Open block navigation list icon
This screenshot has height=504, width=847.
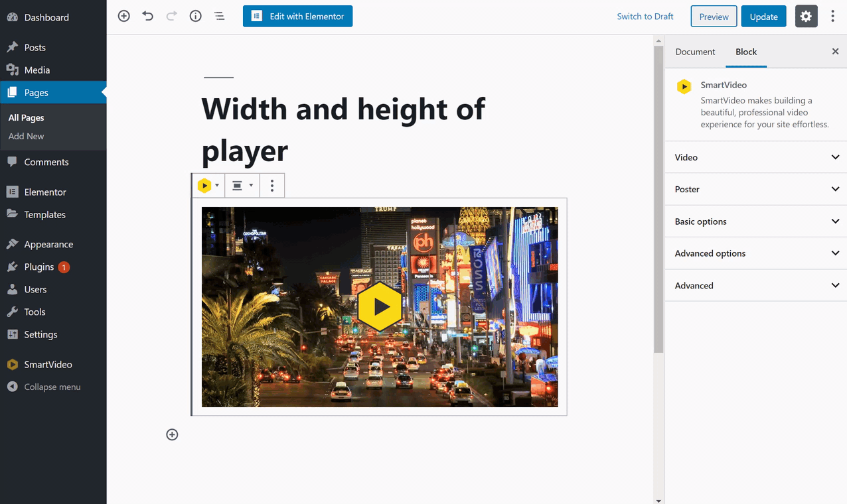pyautogui.click(x=220, y=17)
